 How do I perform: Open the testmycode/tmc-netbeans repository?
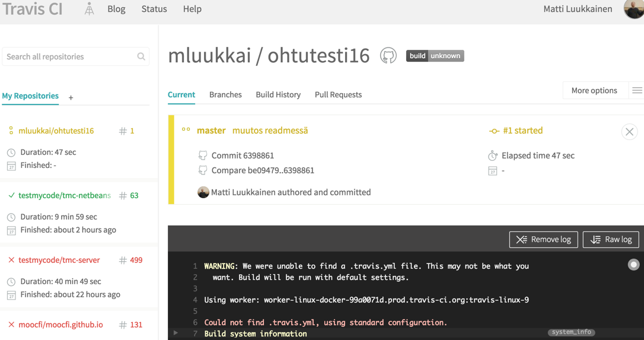[65, 195]
